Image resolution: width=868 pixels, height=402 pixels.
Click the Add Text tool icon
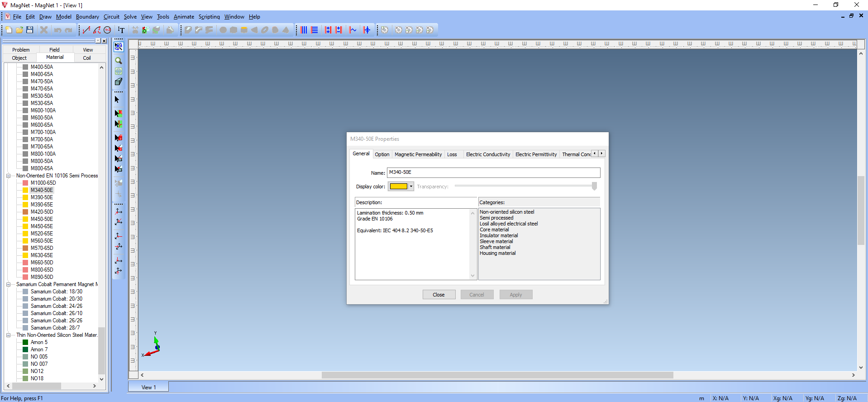121,30
